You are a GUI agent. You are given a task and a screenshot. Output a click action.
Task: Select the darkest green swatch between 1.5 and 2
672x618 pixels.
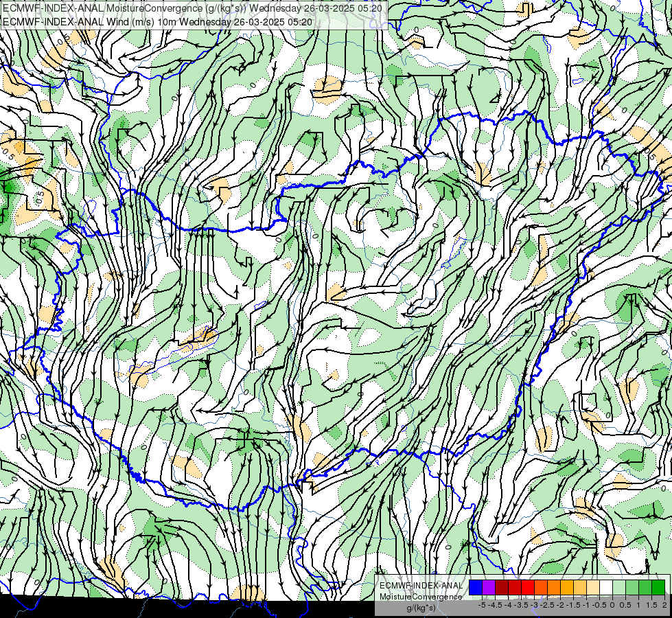[x=658, y=588]
